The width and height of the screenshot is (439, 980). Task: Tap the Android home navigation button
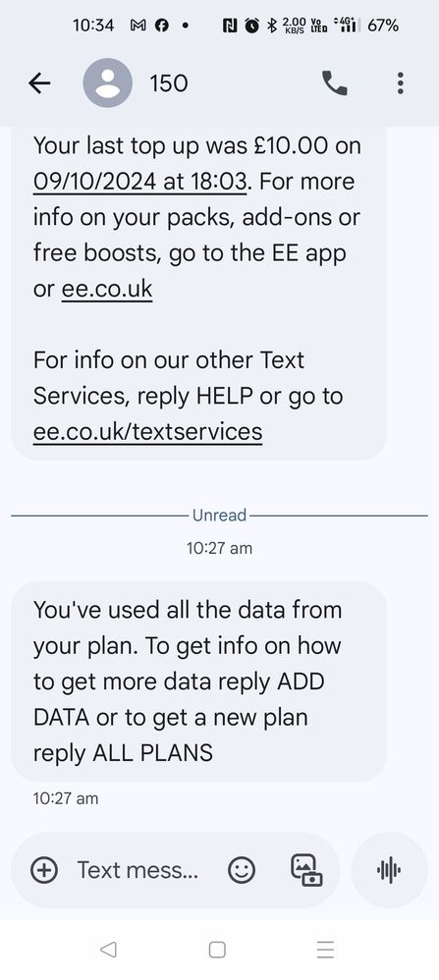pyautogui.click(x=217, y=950)
